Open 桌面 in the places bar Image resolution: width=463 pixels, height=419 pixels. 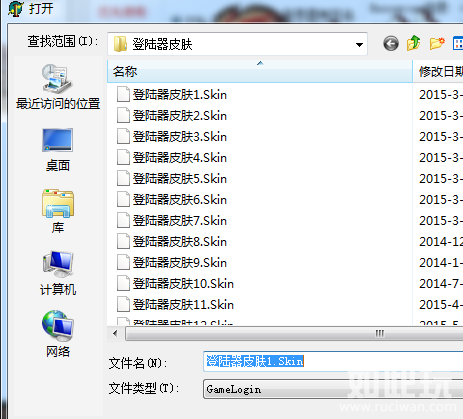pyautogui.click(x=57, y=150)
